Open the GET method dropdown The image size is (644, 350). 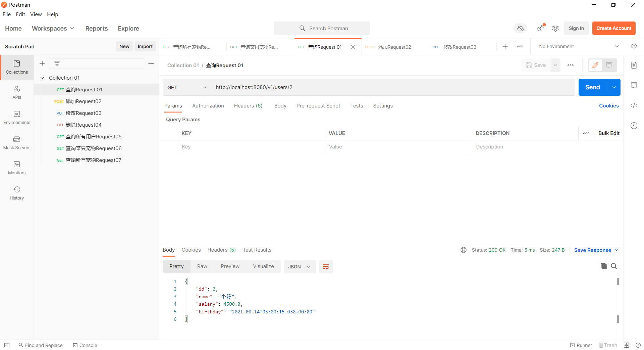tap(187, 87)
